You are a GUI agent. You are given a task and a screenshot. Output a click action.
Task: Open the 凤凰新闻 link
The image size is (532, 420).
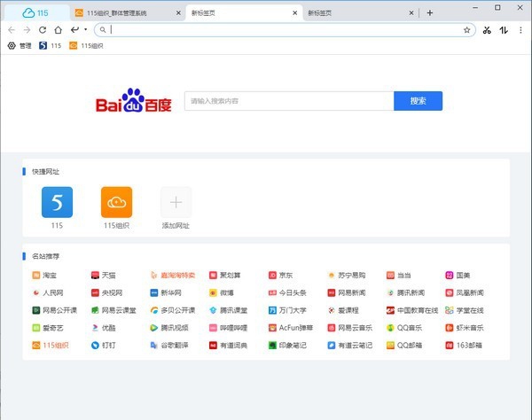pos(465,293)
